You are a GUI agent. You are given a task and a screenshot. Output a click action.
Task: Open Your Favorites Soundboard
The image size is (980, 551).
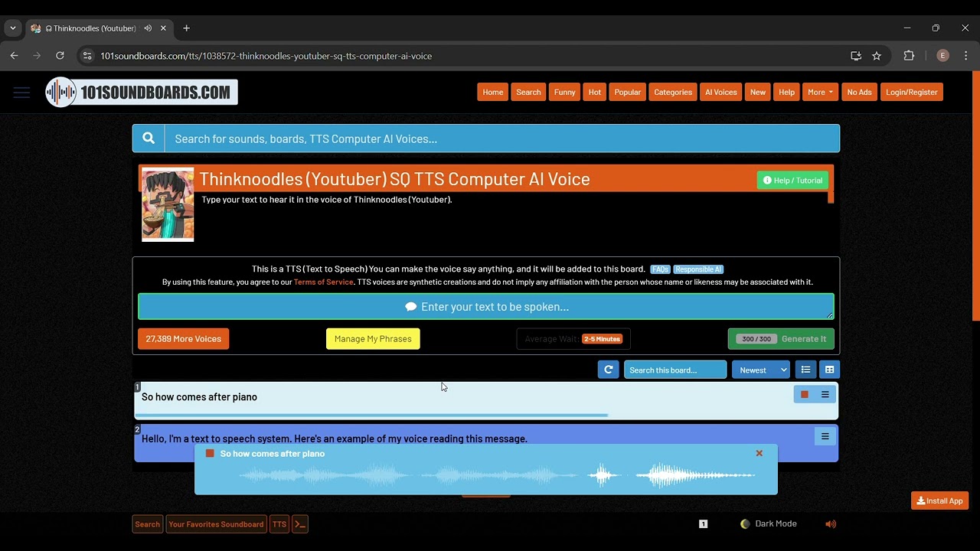(216, 524)
